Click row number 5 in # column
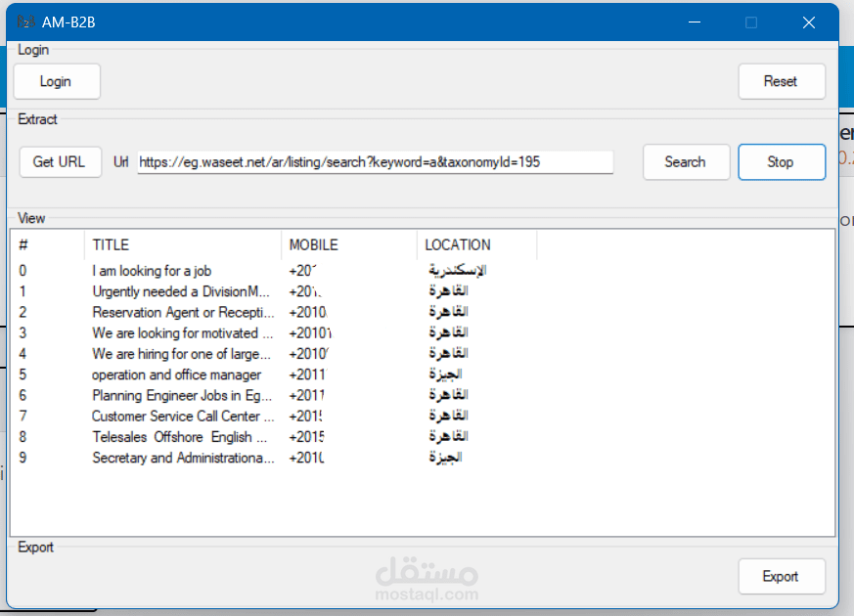Screen dimensions: 854x616 (22, 374)
